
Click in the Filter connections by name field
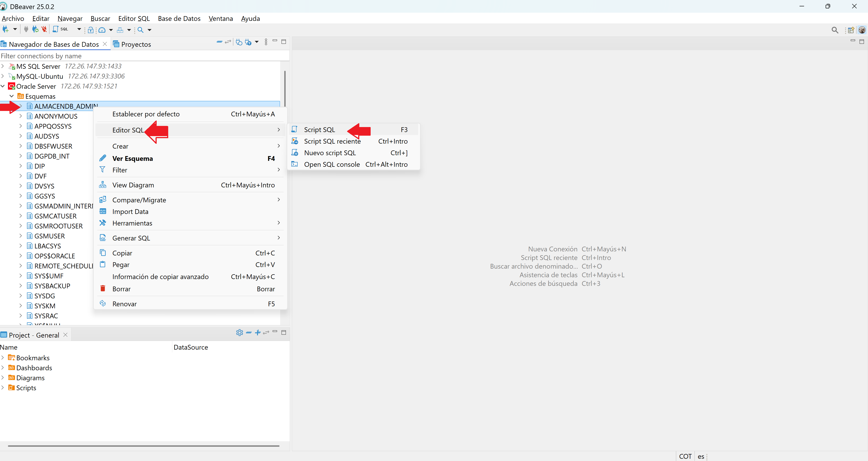pyautogui.click(x=144, y=56)
